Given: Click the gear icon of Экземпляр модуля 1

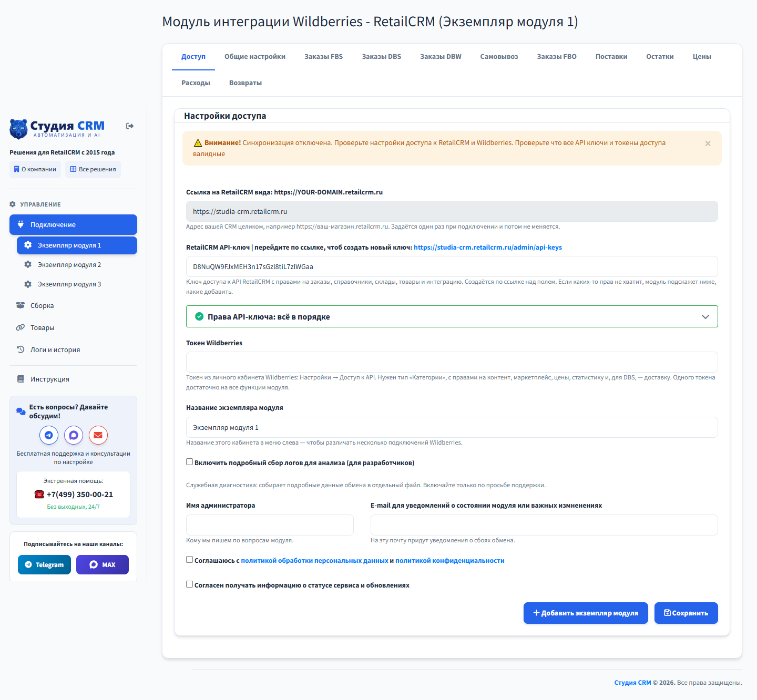Looking at the screenshot, I should 28,245.
